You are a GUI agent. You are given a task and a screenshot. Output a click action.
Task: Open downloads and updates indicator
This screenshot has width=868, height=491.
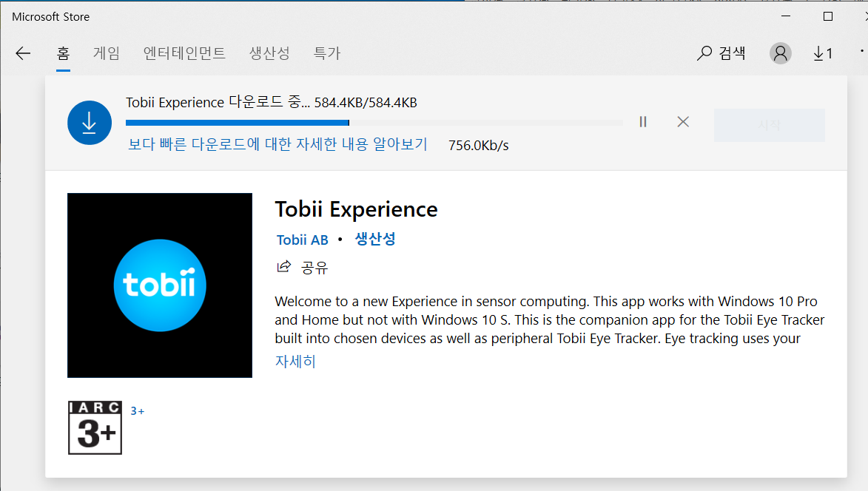click(x=823, y=54)
